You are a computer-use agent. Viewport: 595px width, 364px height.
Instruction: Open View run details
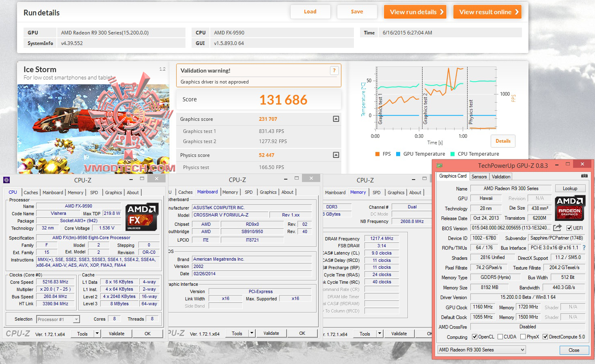[415, 12]
